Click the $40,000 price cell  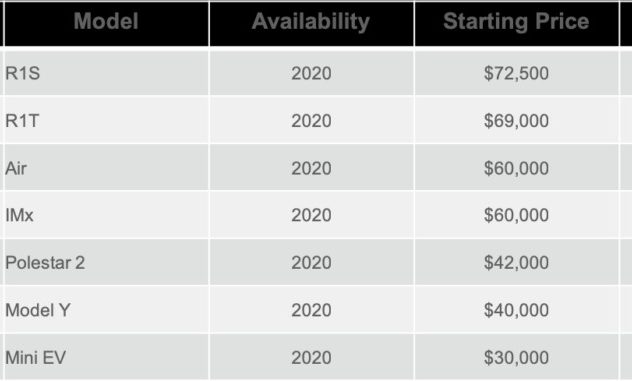tap(516, 310)
